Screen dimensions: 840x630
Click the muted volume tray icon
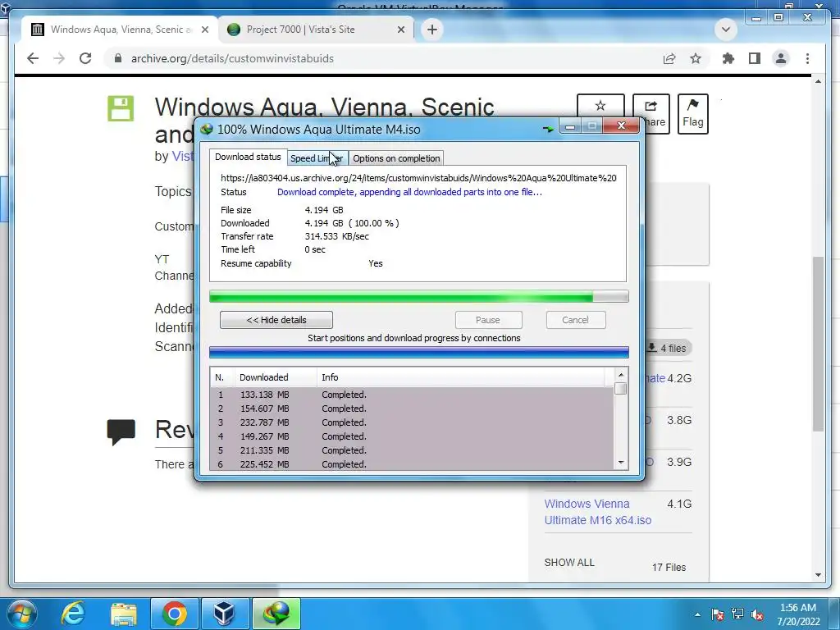pyautogui.click(x=757, y=614)
